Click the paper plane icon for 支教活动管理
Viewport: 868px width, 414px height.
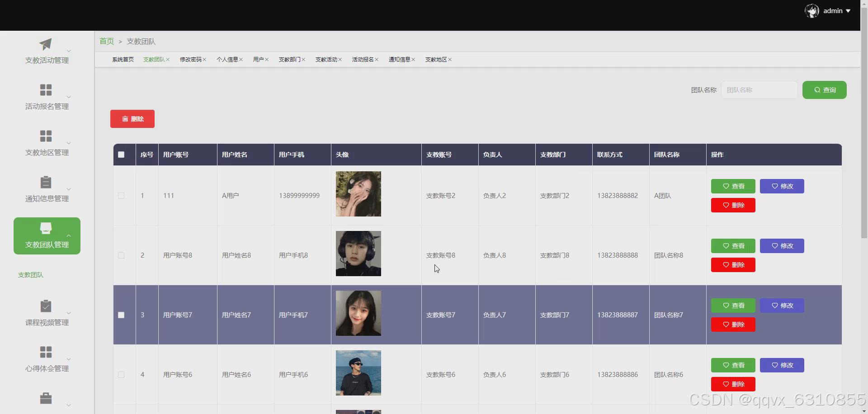[x=46, y=44]
